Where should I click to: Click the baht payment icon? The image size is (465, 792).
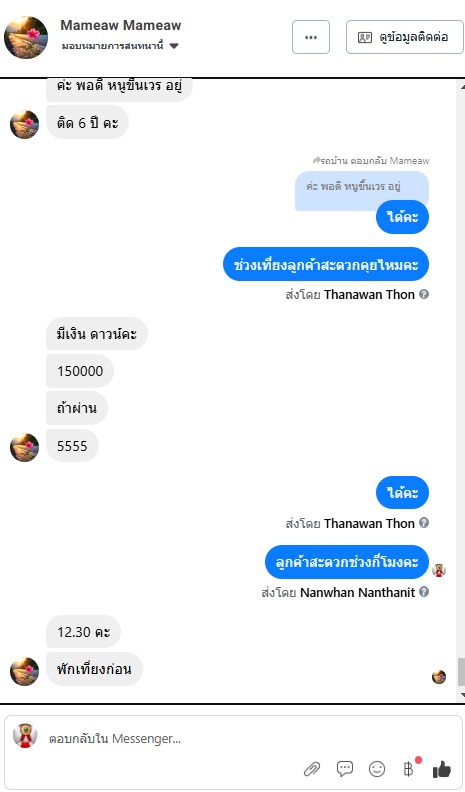pos(408,769)
